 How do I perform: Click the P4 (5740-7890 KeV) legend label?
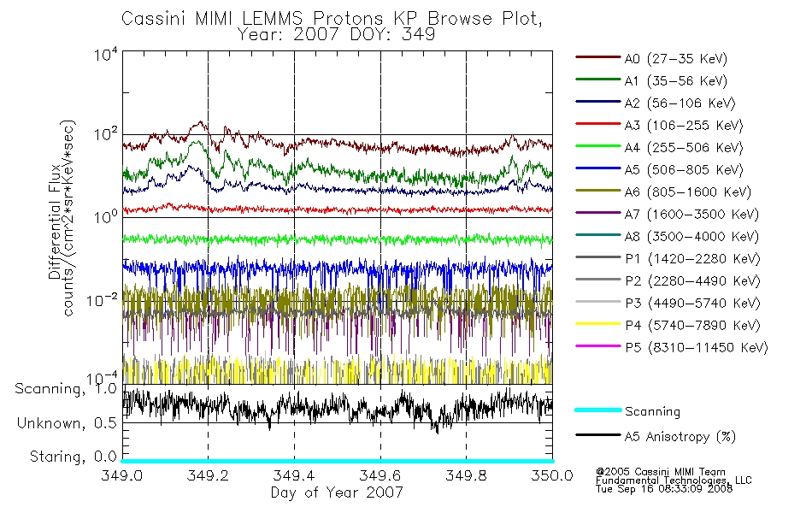[x=692, y=326]
